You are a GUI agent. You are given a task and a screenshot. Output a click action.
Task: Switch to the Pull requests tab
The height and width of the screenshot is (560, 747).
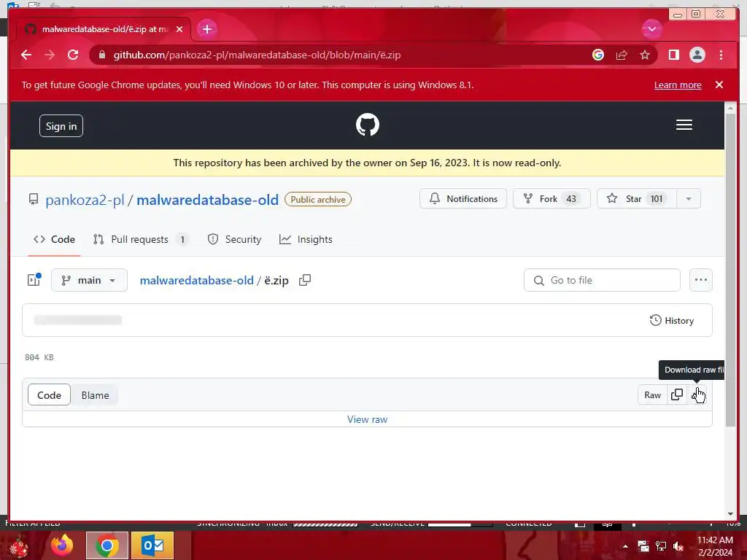(141, 239)
